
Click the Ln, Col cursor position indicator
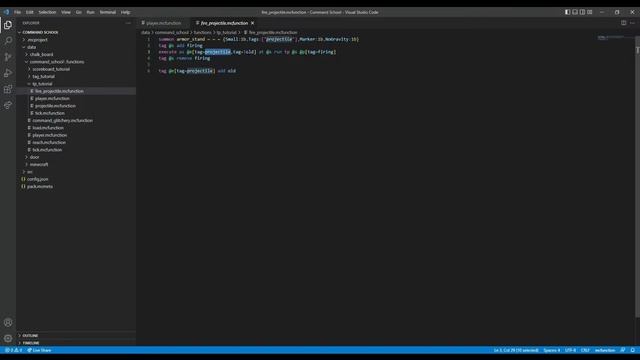tap(516, 350)
